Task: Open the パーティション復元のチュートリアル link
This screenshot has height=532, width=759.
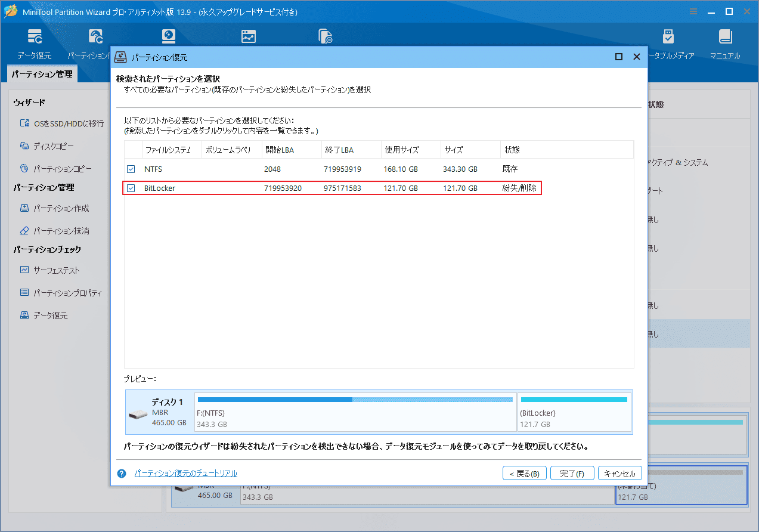Action: tap(186, 474)
